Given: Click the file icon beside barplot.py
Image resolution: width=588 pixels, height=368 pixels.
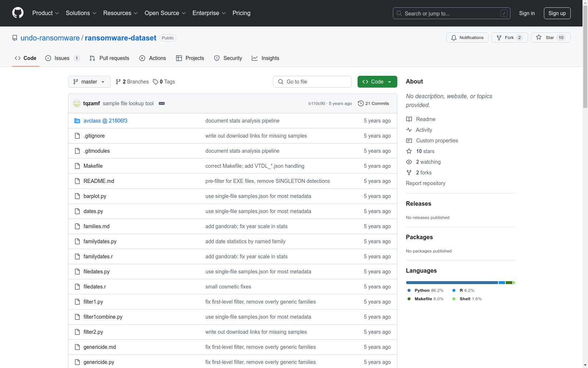Looking at the screenshot, I should [x=77, y=196].
